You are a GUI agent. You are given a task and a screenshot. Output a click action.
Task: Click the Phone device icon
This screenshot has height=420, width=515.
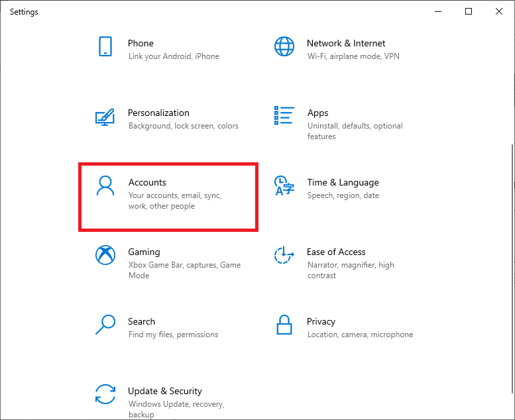tap(105, 46)
